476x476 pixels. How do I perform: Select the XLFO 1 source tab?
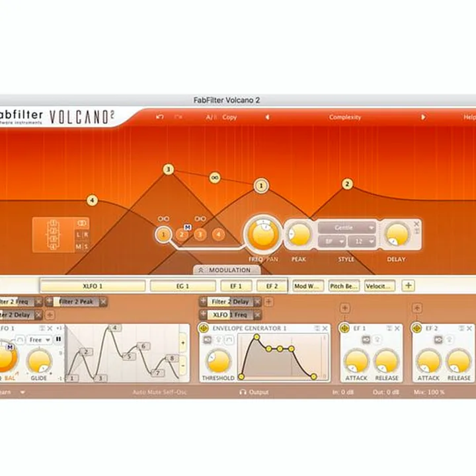[93, 286]
